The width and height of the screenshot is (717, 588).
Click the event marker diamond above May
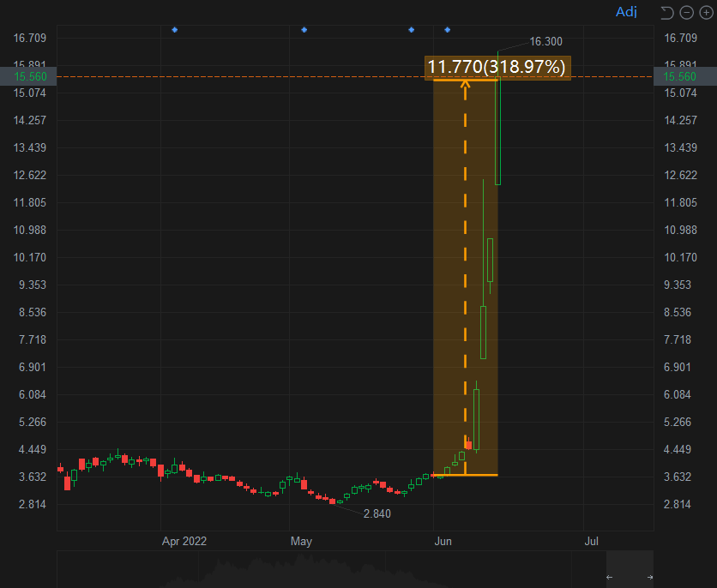[304, 30]
